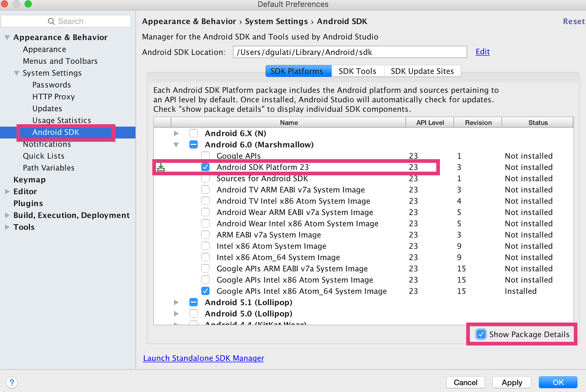The height and width of the screenshot is (392, 586).
Task: Check Google APIs ARM EABI v7a System Image
Action: pos(205,269)
